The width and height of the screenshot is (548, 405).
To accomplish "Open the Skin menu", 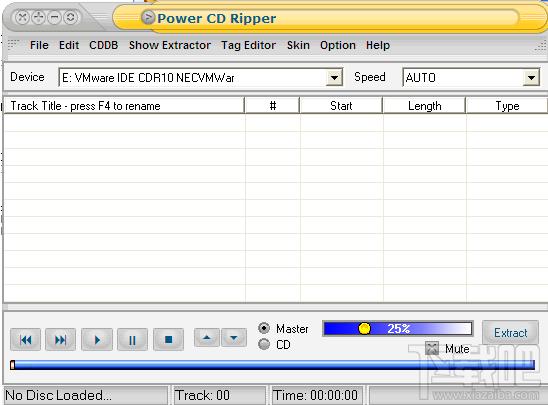I will coord(298,45).
